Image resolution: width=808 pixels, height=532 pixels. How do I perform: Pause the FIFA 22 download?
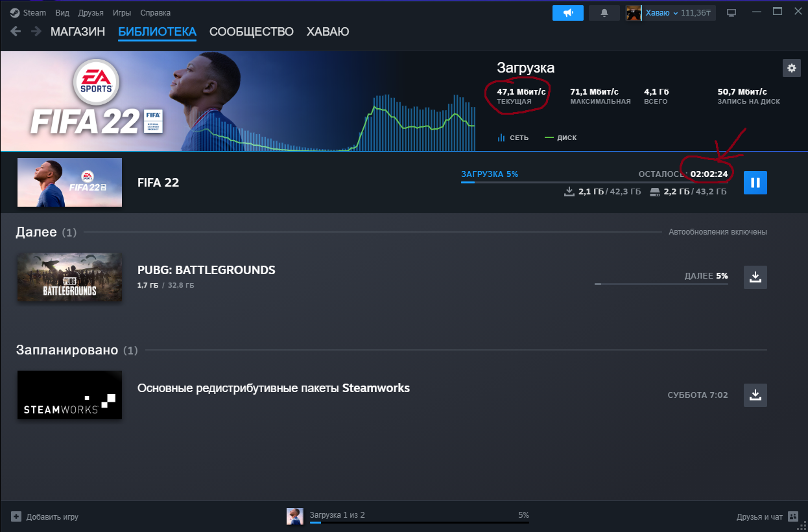click(755, 183)
